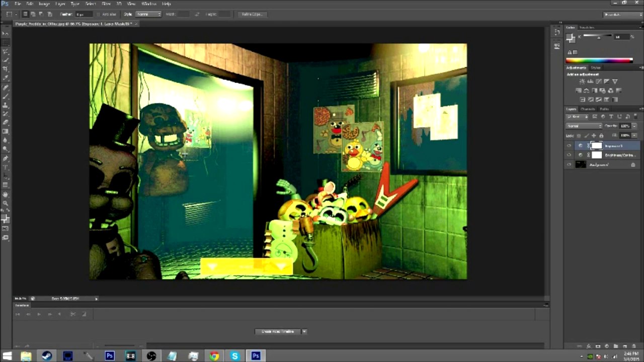The image size is (644, 362).
Task: Open the Image menu
Action: coord(44,4)
